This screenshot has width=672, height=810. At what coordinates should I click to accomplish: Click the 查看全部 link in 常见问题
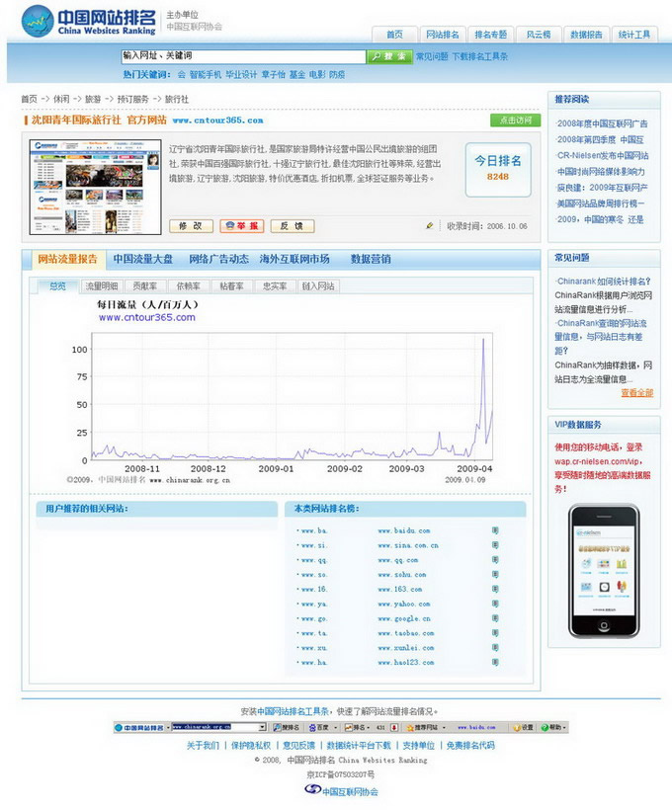pos(636,393)
